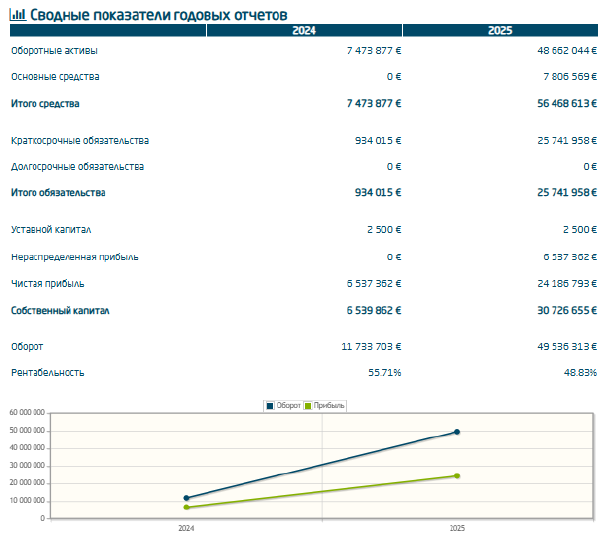Click the Краткосрочные обязательства row label
Image resolution: width=613 pixels, height=543 pixels.
(80, 141)
